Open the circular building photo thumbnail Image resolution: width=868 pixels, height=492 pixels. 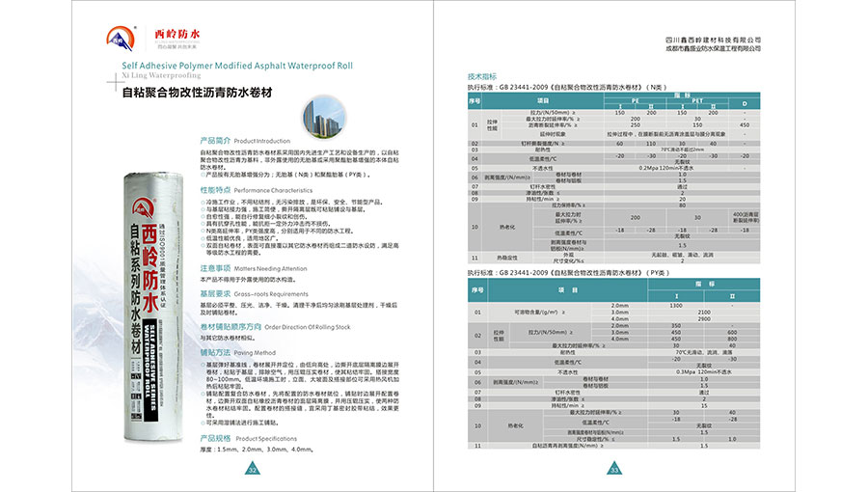click(324, 118)
